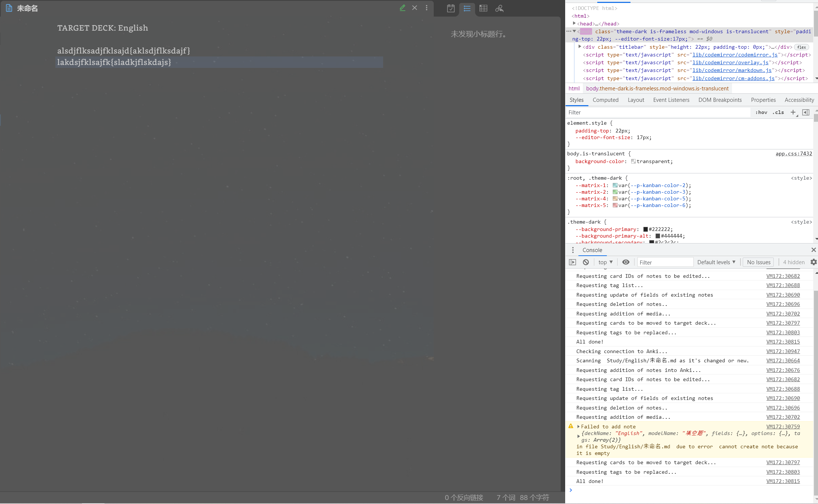
Task: Toggle the .cls element classes editor
Action: tap(778, 112)
